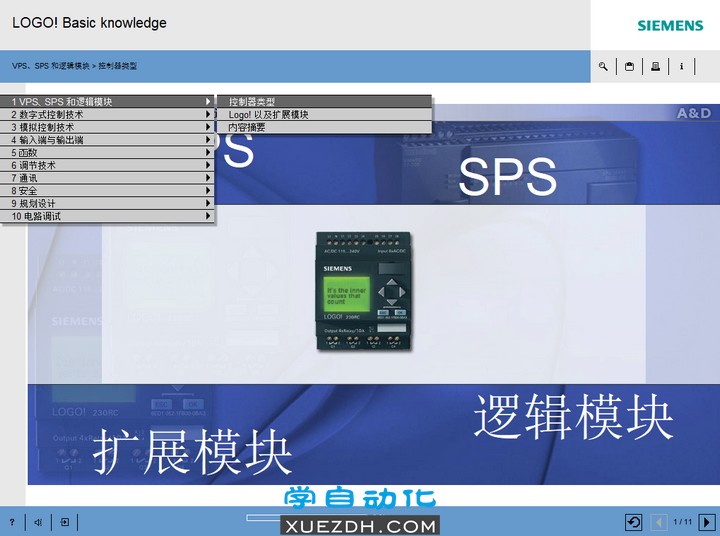Open chapter 5 函数

[x=107, y=152]
